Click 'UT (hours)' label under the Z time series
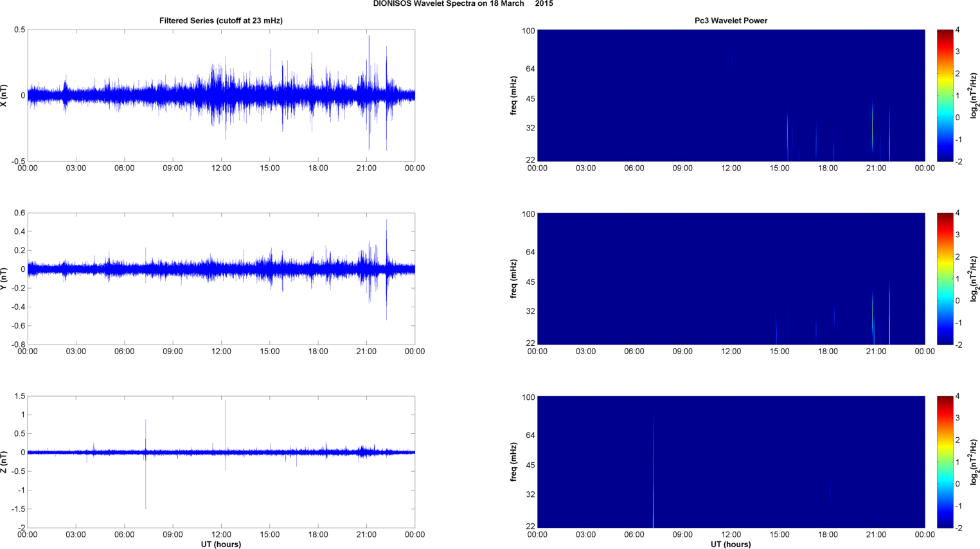This screenshot has width=980, height=549. [x=221, y=544]
